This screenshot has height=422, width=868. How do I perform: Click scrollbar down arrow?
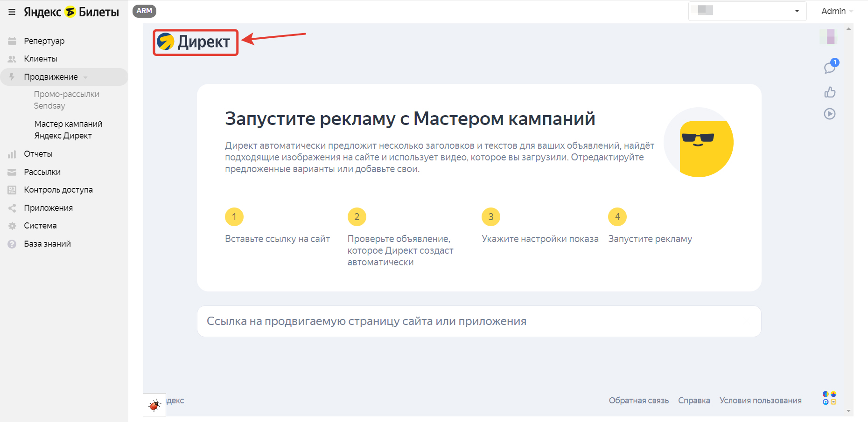[x=848, y=411]
